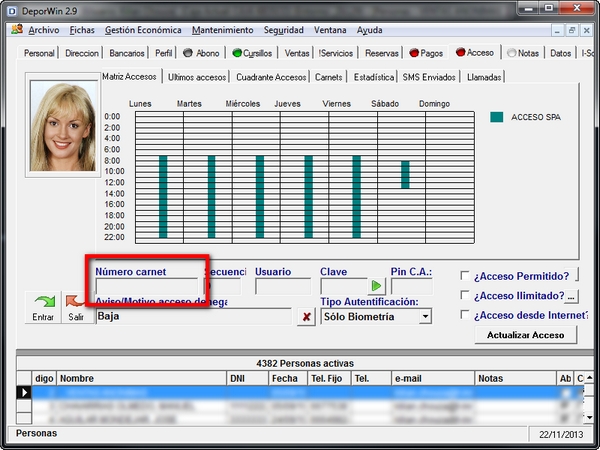Image resolution: width=600 pixels, height=450 pixels.
Task: Switch to the Pagos tab
Action: coord(426,53)
